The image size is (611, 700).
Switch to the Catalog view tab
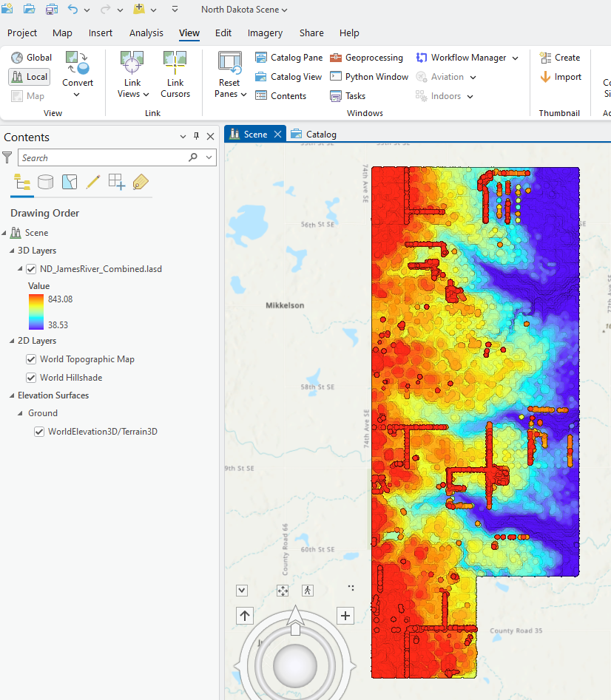pyautogui.click(x=314, y=135)
